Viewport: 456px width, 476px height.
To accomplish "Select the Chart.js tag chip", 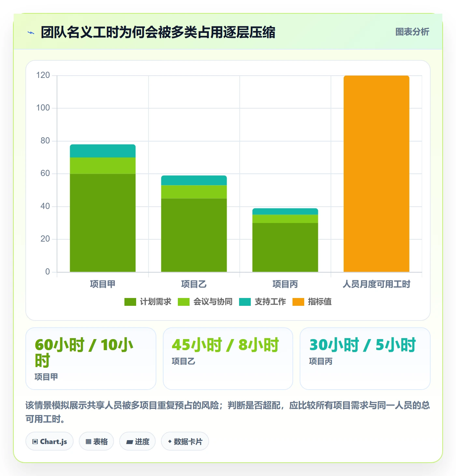I will 50,441.
